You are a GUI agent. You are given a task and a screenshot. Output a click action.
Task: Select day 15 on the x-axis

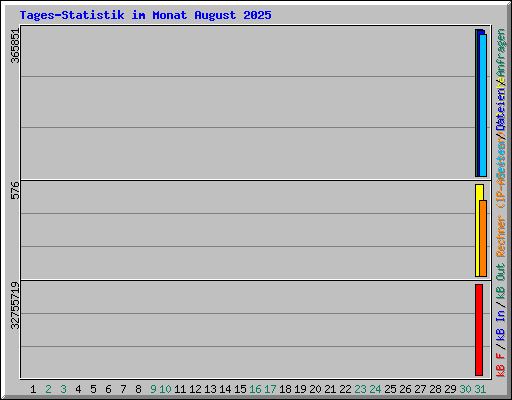[240, 389]
